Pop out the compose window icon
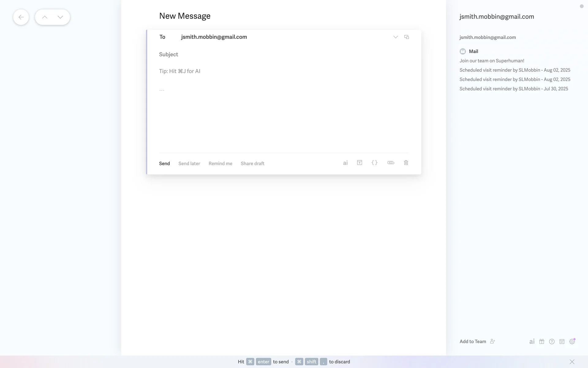588x368 pixels. tap(406, 37)
